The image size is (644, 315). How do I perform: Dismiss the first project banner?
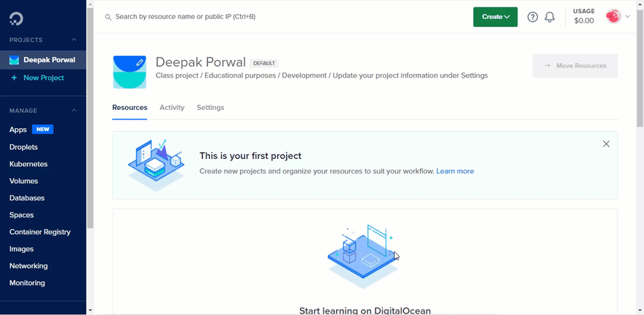coord(606,144)
